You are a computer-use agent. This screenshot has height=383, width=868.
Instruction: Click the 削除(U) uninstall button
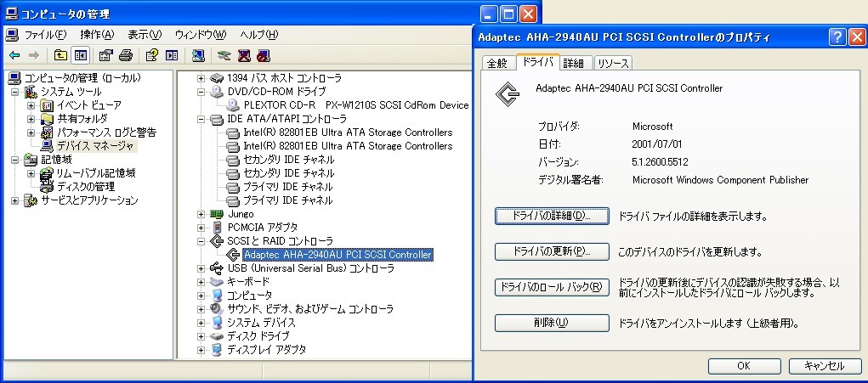click(552, 323)
